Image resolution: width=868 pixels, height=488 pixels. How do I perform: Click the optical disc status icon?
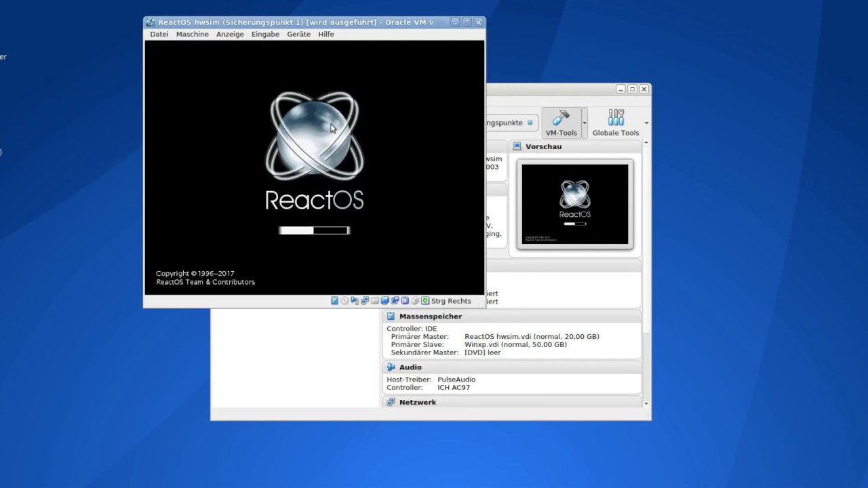tap(344, 300)
